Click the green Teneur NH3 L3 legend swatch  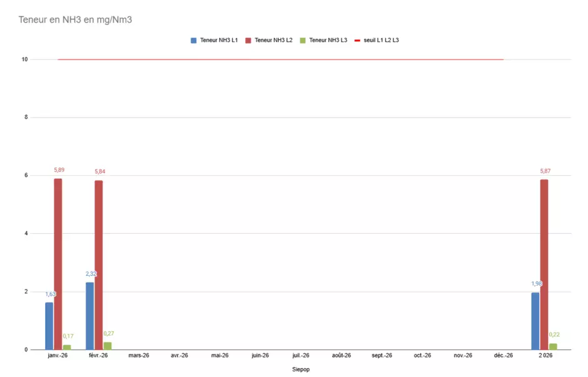pos(303,40)
